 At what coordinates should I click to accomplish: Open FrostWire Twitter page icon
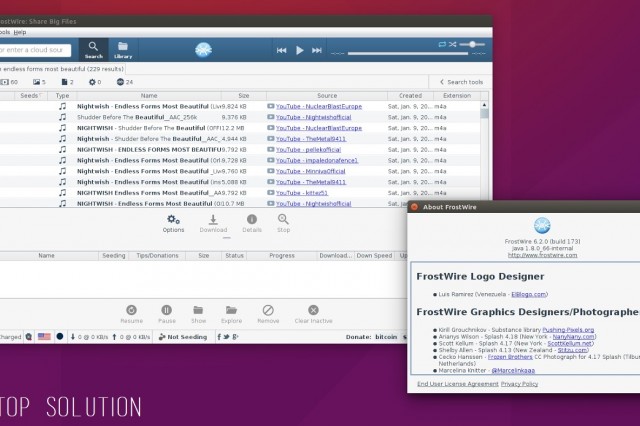pyautogui.click(x=227, y=337)
